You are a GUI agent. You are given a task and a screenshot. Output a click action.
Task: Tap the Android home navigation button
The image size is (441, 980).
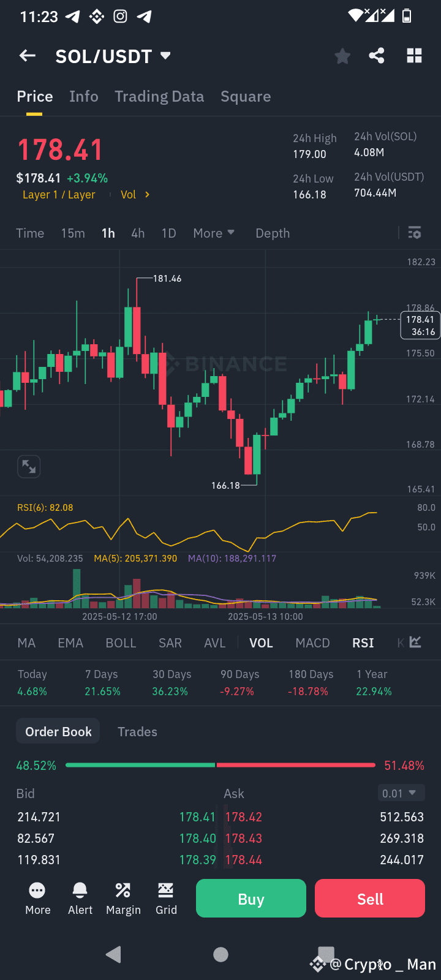click(221, 954)
